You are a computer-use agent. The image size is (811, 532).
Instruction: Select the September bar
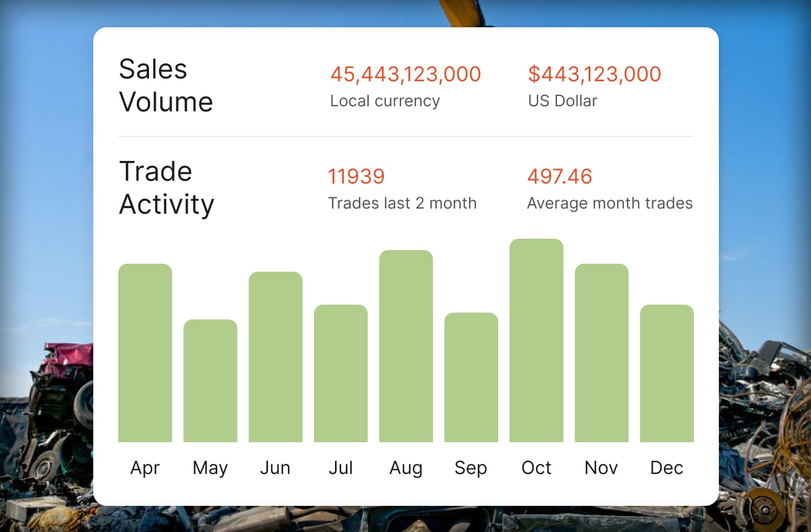(471, 377)
